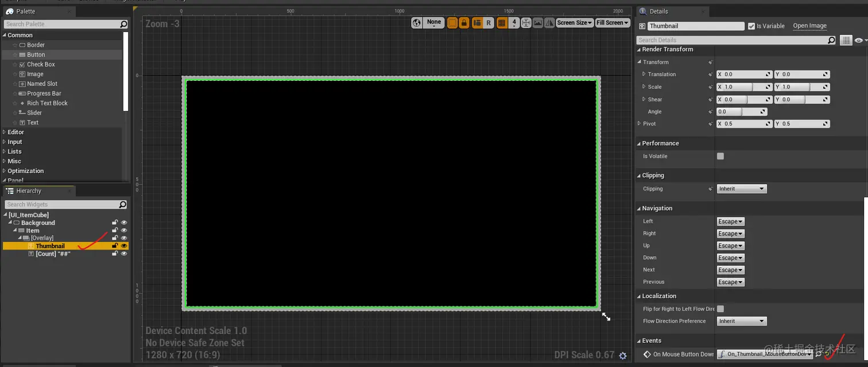868x367 pixels.
Task: Enable the Is Volatile checkbox
Action: tap(720, 156)
